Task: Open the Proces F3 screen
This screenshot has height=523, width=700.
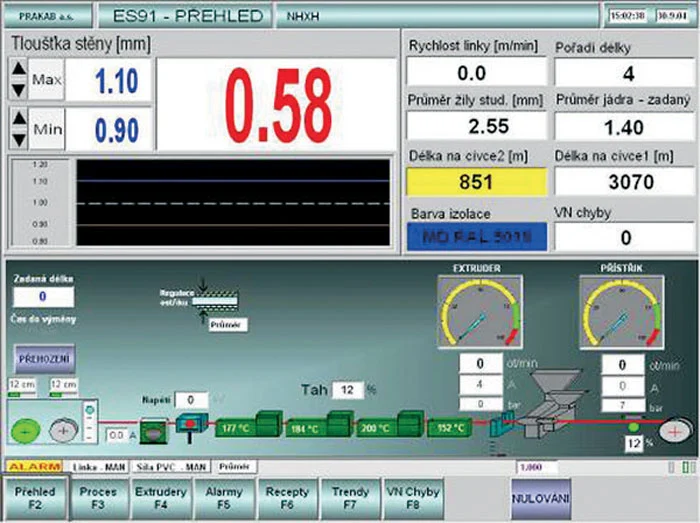Action: (98, 498)
